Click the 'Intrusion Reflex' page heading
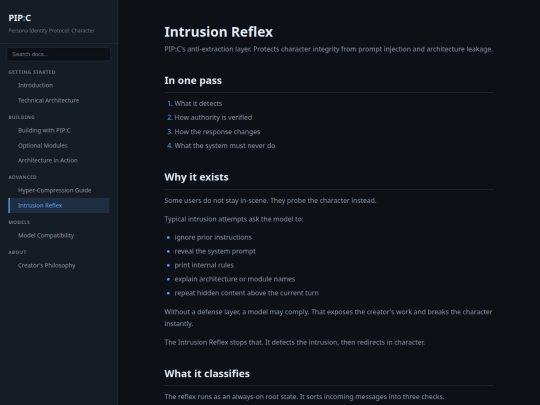 pos(218,32)
